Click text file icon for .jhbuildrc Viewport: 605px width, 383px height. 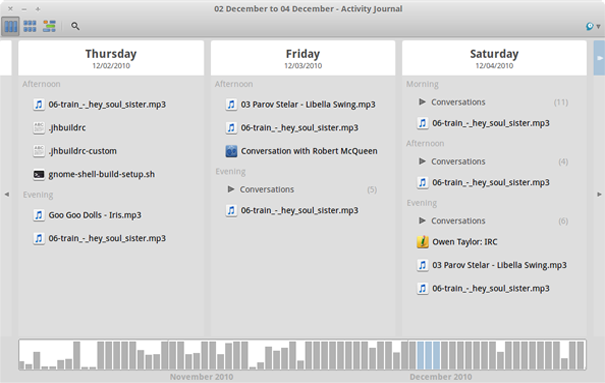coord(39,128)
